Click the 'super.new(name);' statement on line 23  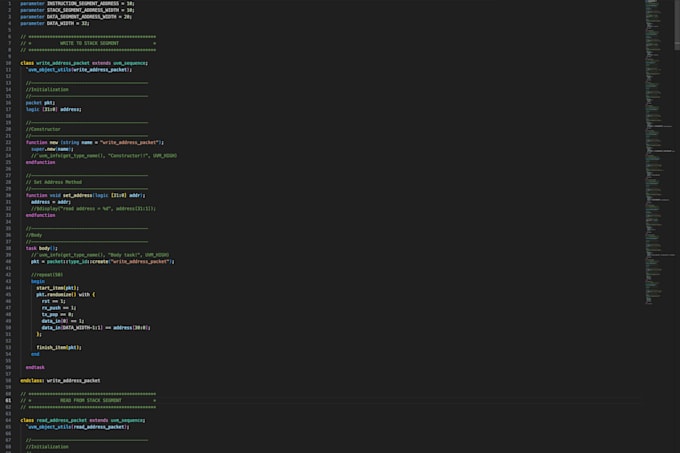(x=52, y=149)
